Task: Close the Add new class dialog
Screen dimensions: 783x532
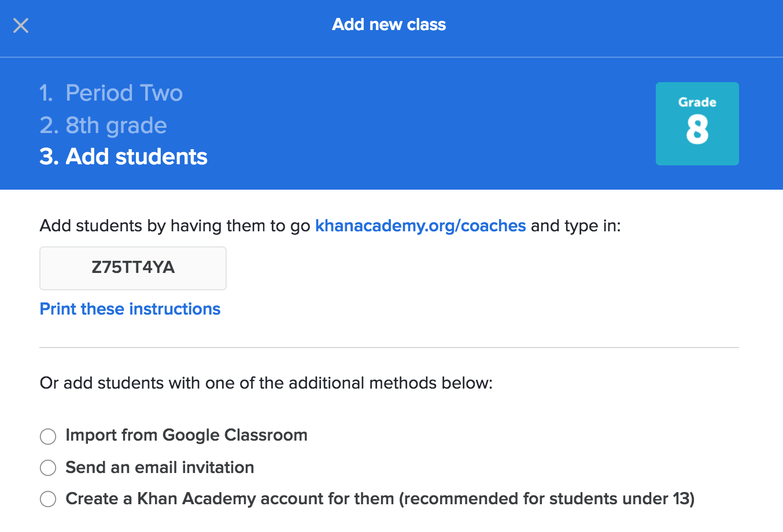Action: [x=21, y=25]
